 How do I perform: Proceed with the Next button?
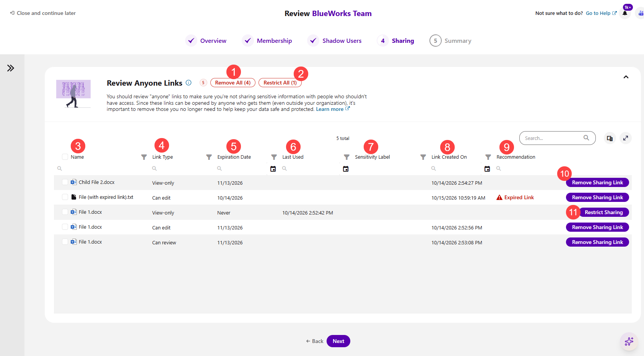338,341
